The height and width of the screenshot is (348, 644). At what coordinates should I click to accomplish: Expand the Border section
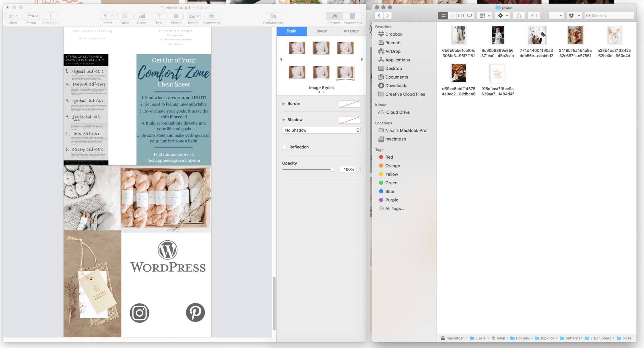coord(283,104)
